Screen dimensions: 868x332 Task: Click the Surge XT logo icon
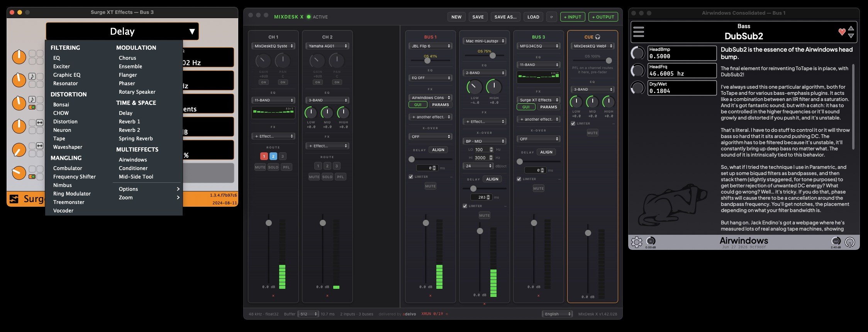pos(14,199)
